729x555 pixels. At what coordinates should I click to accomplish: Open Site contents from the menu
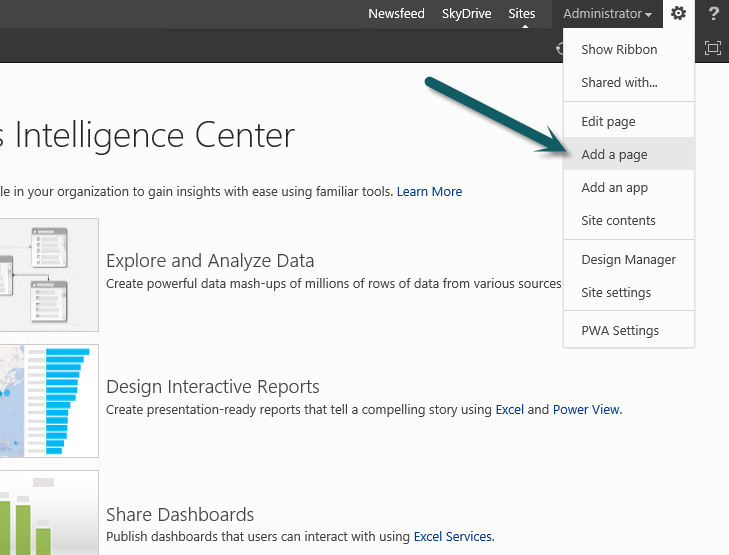coord(618,221)
